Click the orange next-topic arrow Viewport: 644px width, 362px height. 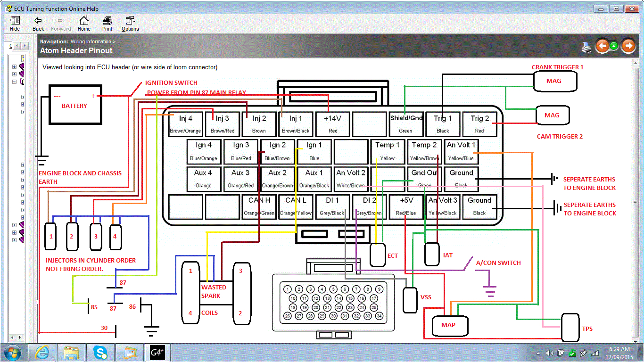pos(628,46)
